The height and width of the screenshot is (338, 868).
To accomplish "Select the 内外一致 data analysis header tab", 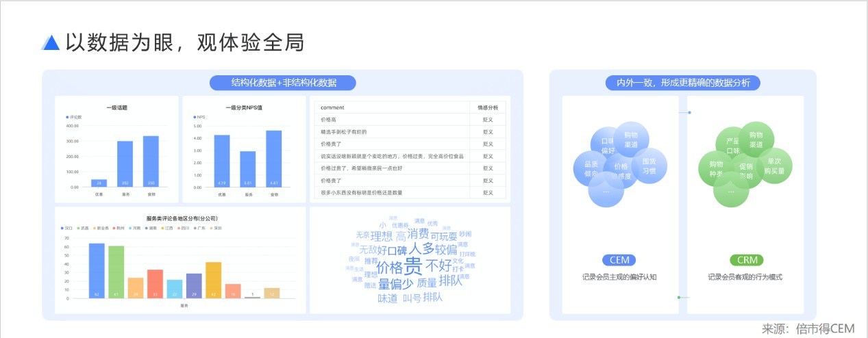I will point(682,83).
